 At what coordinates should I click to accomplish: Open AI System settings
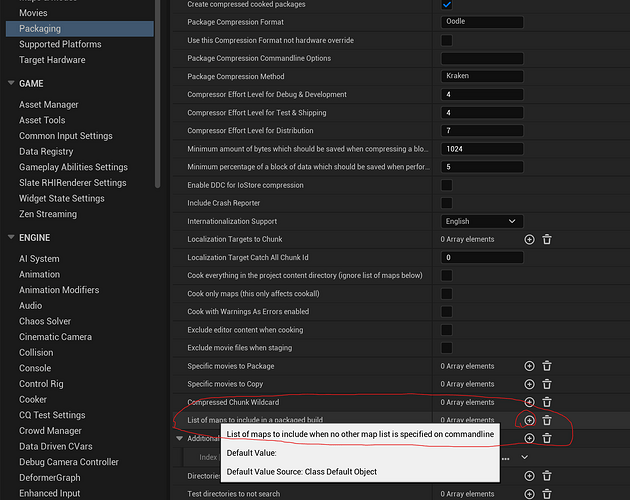click(39, 259)
